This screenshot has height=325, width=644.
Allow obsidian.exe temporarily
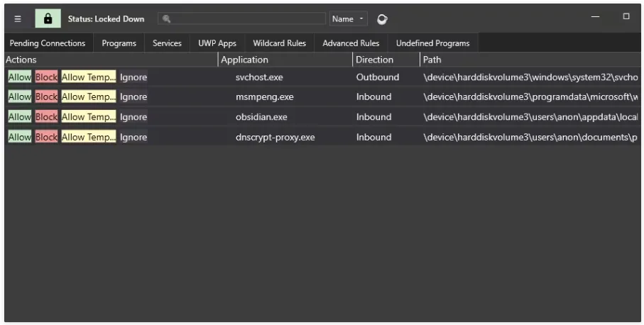pos(89,117)
